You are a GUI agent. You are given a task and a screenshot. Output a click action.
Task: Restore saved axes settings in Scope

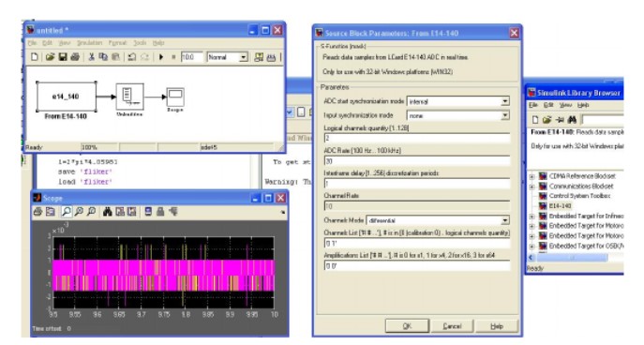(132, 212)
